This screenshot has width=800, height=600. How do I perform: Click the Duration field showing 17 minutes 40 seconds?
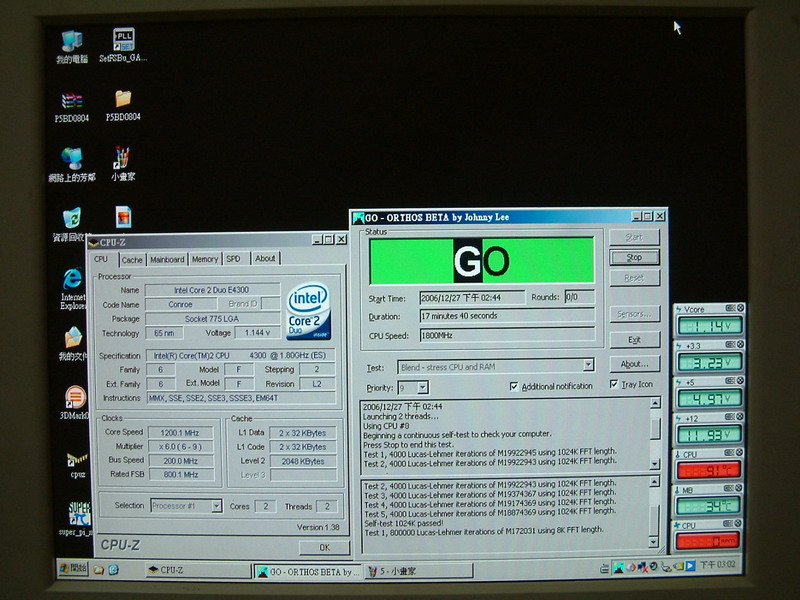click(507, 316)
